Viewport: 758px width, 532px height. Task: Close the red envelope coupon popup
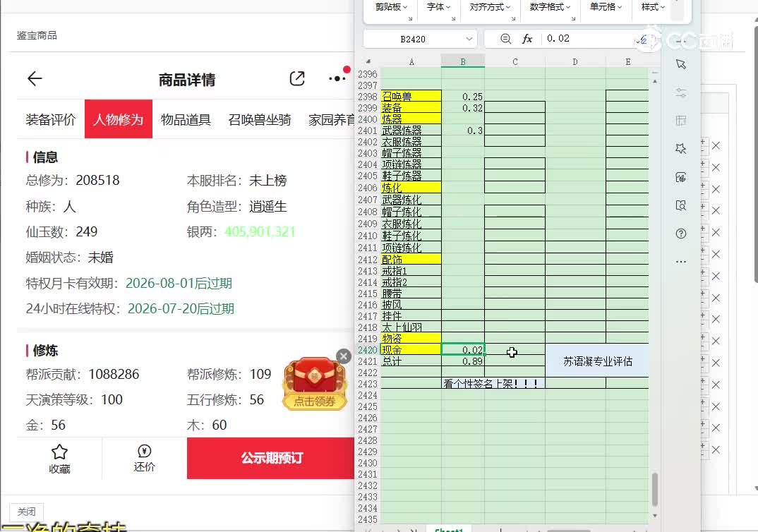pyautogui.click(x=344, y=356)
